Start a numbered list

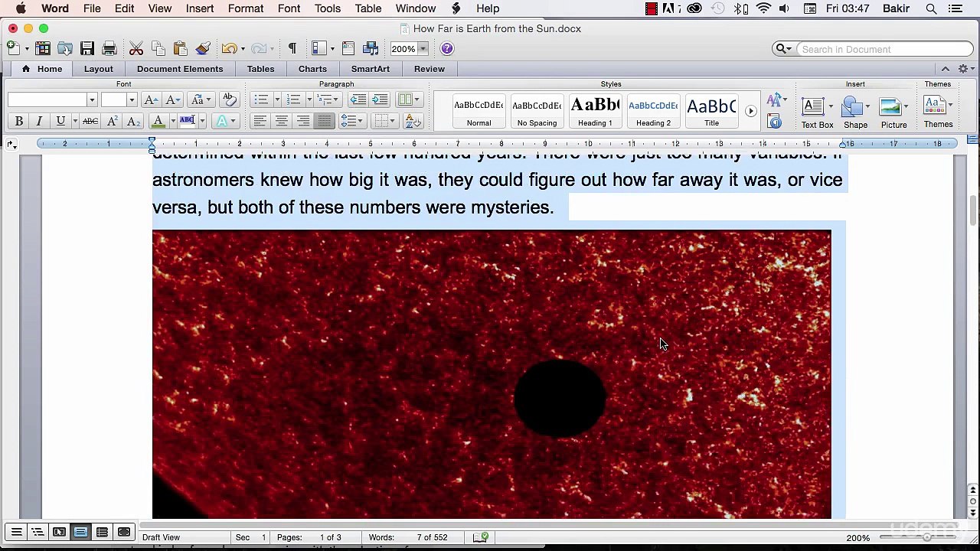(x=293, y=100)
